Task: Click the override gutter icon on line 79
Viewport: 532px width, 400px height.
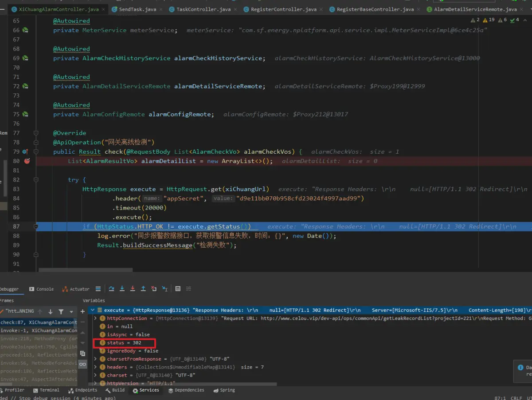Action: point(26,151)
